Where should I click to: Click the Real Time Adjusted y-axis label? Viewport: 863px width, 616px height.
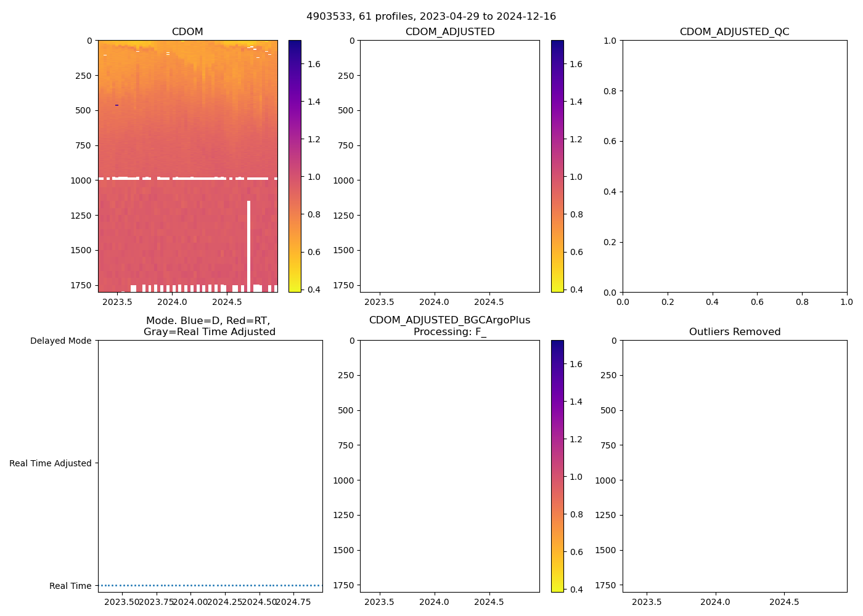pyautogui.click(x=50, y=463)
